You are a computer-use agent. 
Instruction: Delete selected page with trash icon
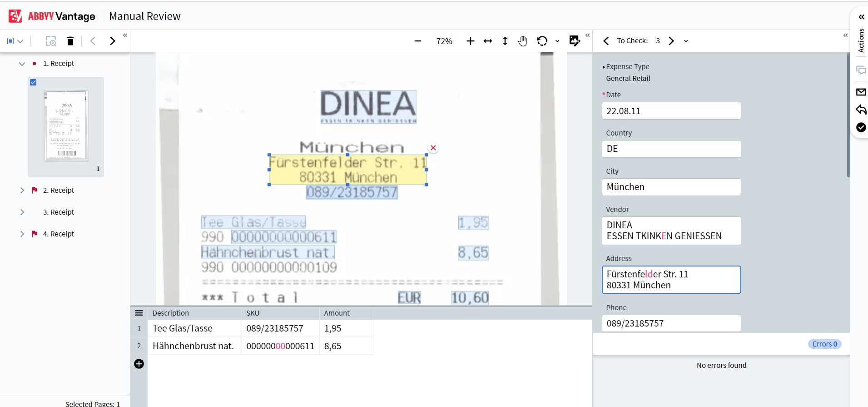70,41
